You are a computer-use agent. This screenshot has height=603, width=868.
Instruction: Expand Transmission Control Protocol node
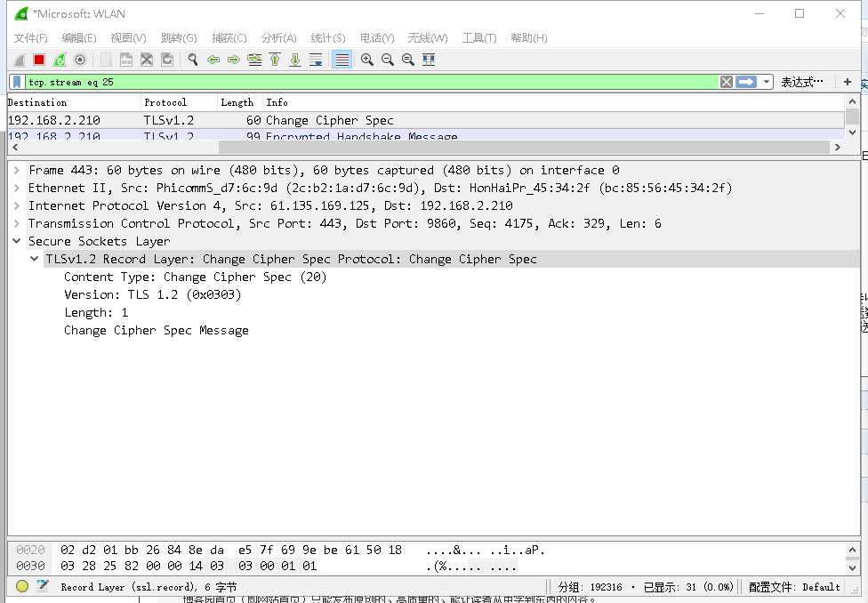(17, 223)
